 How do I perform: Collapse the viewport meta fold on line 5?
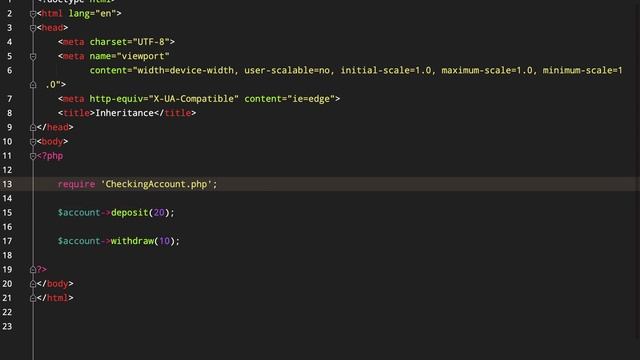33,57
